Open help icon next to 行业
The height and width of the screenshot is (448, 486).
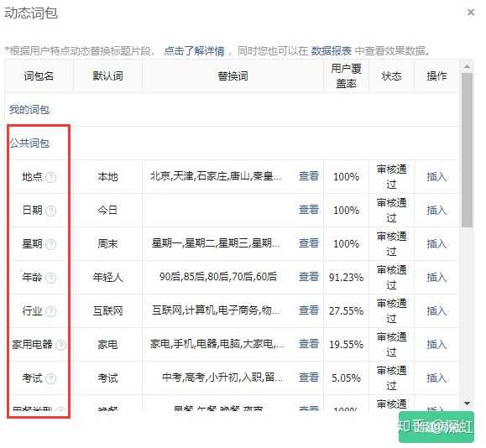pyautogui.click(x=50, y=311)
